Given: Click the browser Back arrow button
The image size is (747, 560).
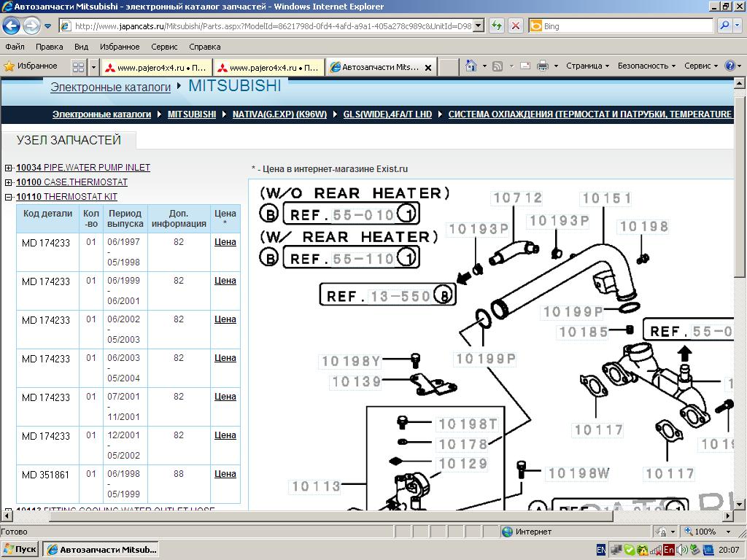Looking at the screenshot, I should pos(12,26).
